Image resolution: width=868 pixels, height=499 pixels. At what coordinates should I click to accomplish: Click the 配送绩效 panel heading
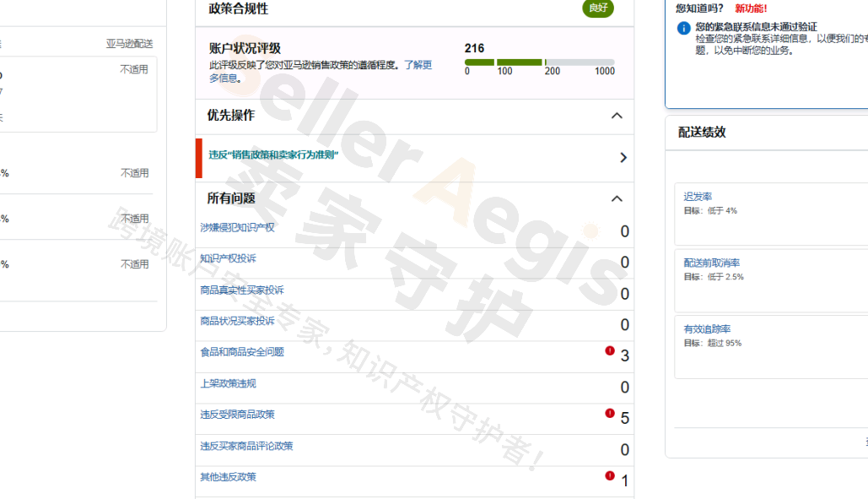702,132
